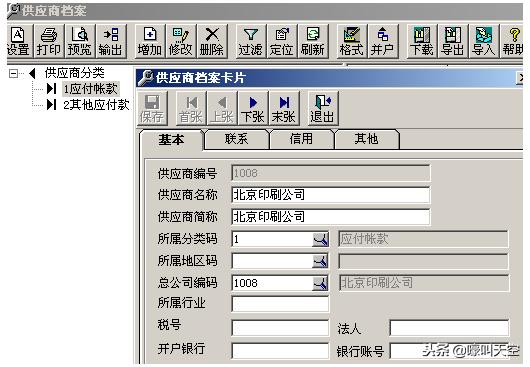Click the 保存 (Save) card icon

(152, 108)
